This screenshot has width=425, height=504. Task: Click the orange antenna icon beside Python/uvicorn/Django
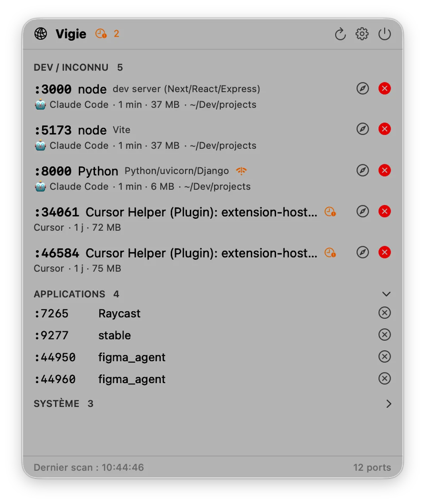(x=241, y=171)
